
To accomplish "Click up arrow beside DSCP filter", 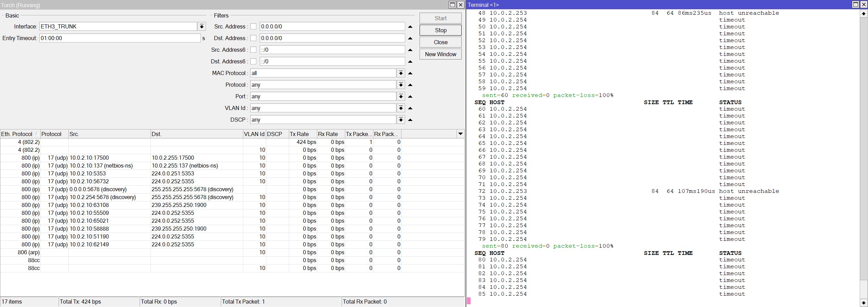I will 410,120.
